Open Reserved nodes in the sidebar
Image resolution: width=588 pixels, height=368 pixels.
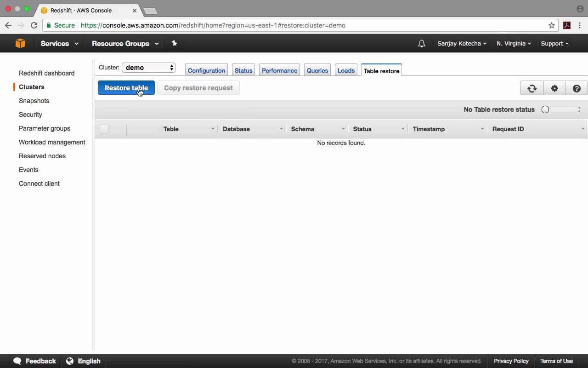(x=42, y=156)
